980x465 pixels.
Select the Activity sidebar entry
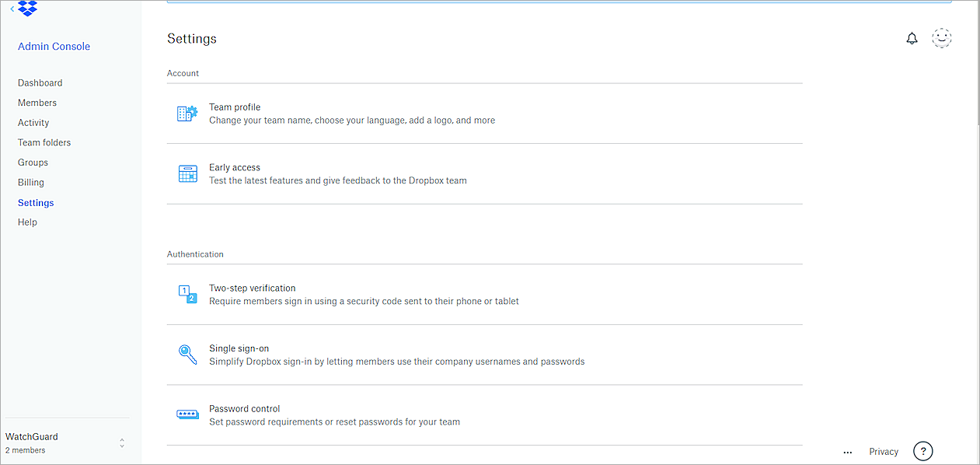33,122
